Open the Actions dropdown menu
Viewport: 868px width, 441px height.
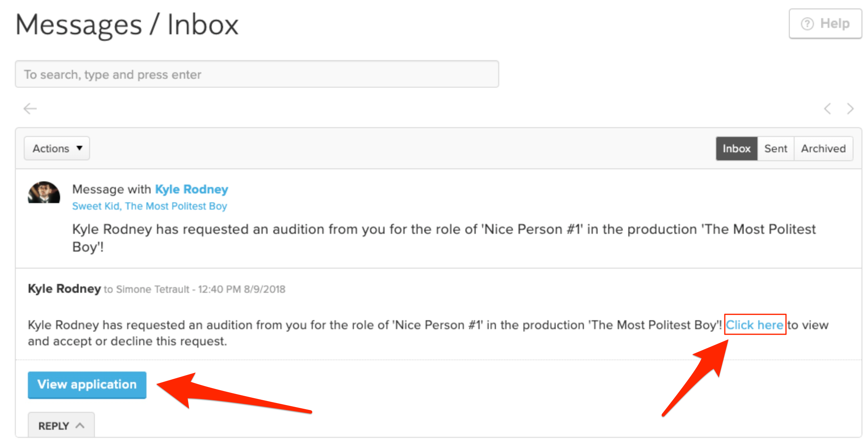click(x=57, y=149)
